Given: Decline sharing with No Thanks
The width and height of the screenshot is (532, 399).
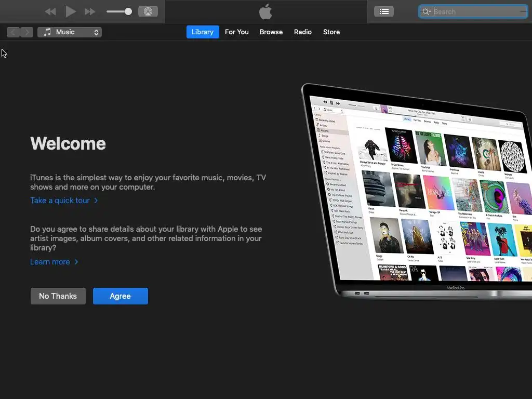Looking at the screenshot, I should click(58, 296).
